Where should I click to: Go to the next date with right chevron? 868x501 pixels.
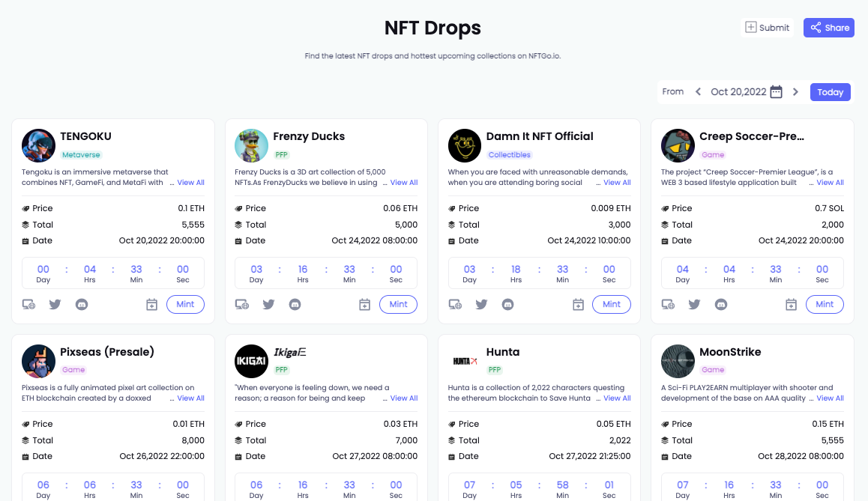[x=795, y=92]
